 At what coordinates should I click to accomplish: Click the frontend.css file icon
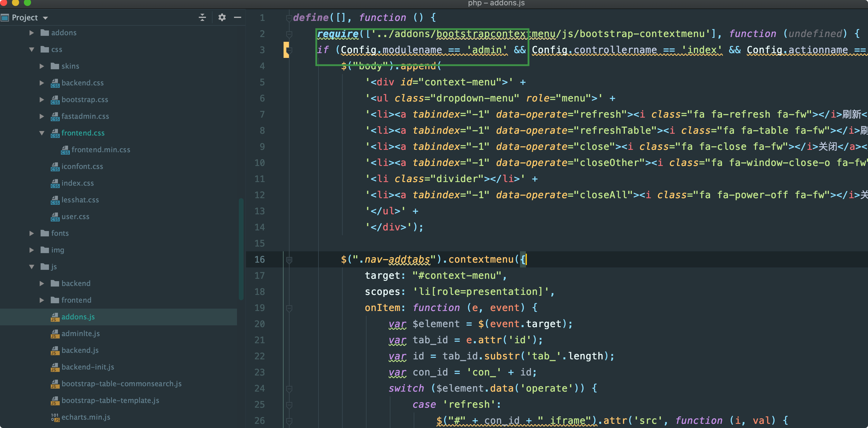tap(55, 133)
